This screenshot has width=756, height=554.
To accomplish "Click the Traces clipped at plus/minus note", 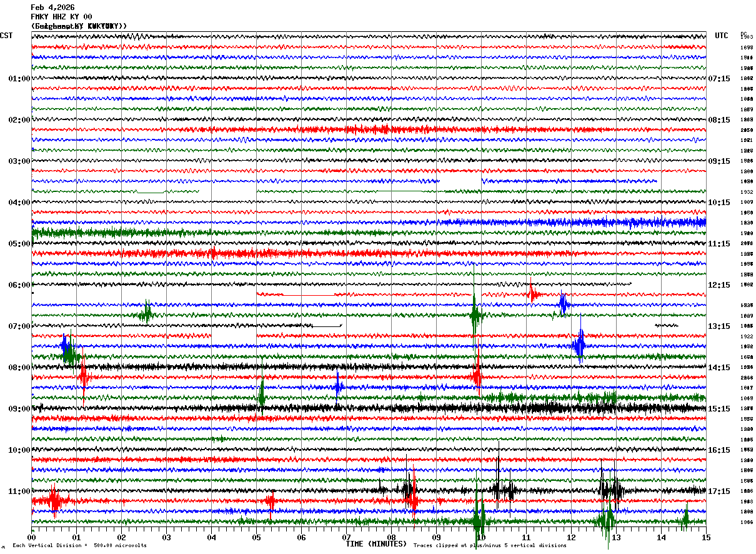I will click(x=490, y=545).
